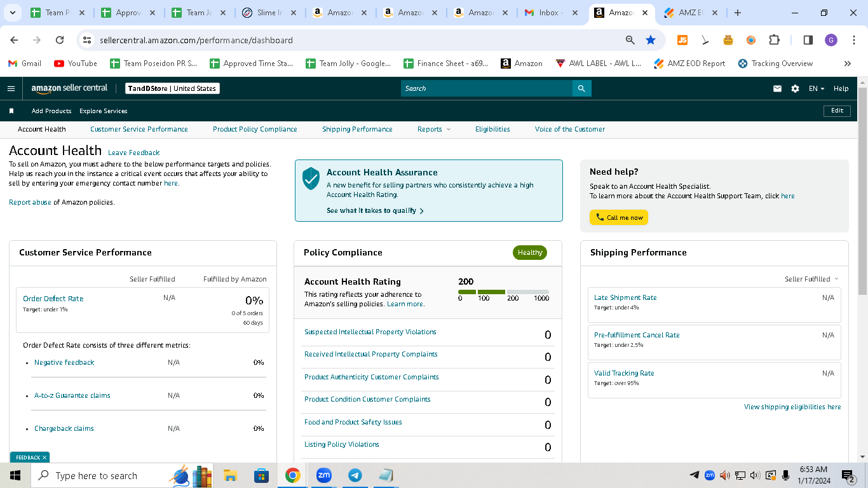Open the Voice of the Customer tab

570,129
